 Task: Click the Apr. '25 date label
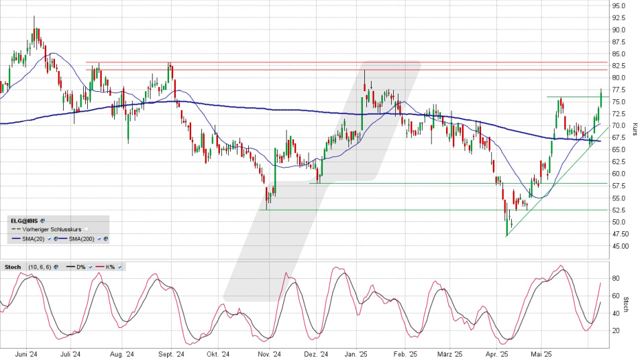click(496, 354)
